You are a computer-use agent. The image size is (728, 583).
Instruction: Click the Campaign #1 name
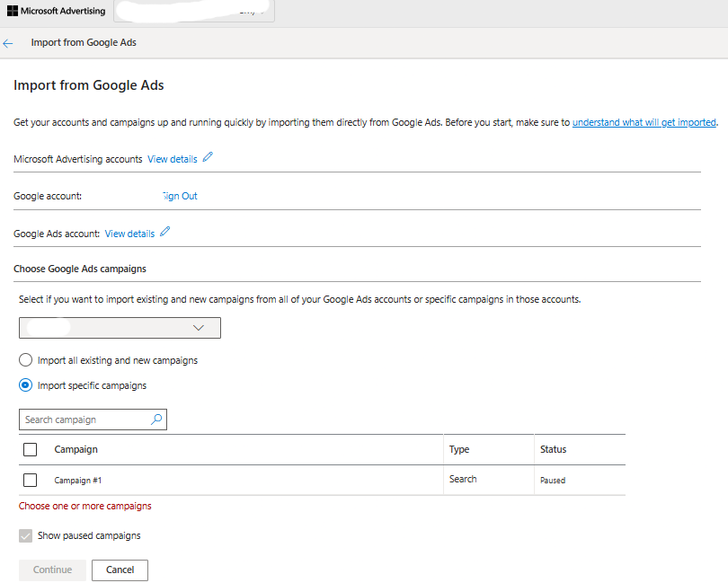click(x=77, y=481)
